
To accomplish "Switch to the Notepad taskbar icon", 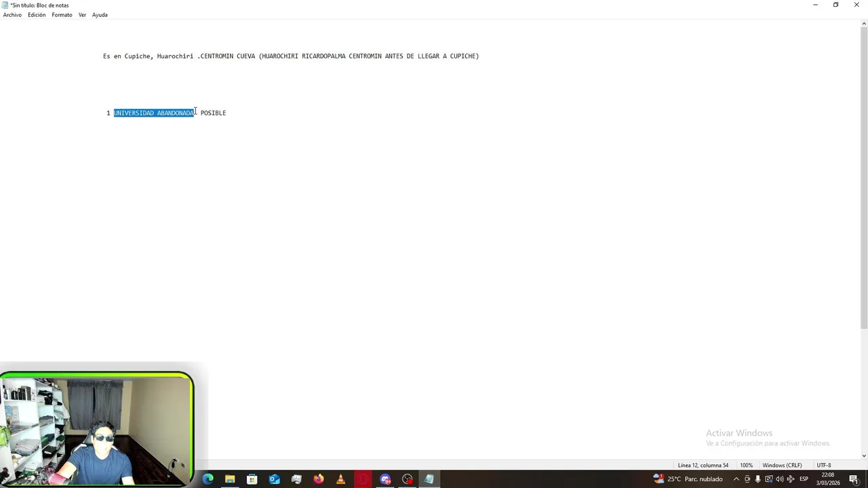I will pyautogui.click(x=429, y=479).
